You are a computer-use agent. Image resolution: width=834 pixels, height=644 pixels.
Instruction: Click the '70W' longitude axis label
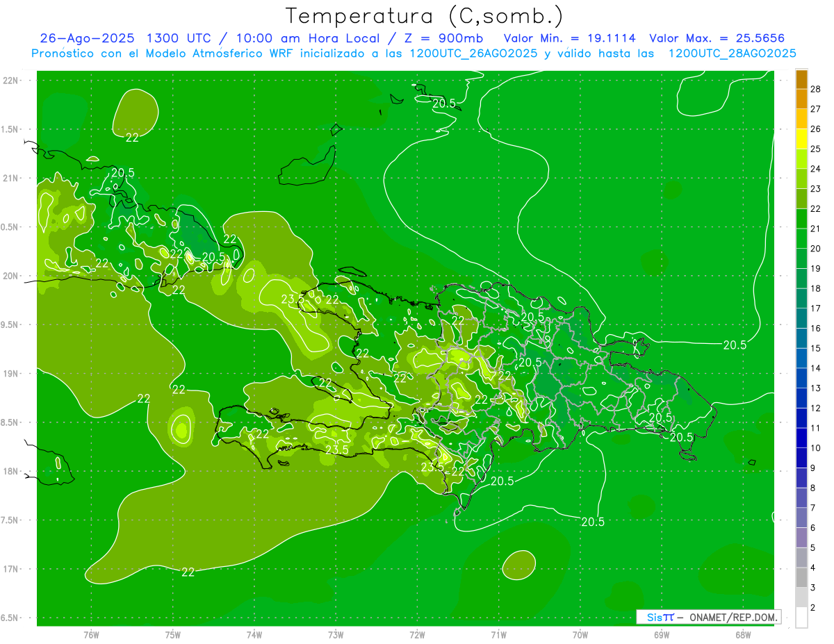[580, 635]
